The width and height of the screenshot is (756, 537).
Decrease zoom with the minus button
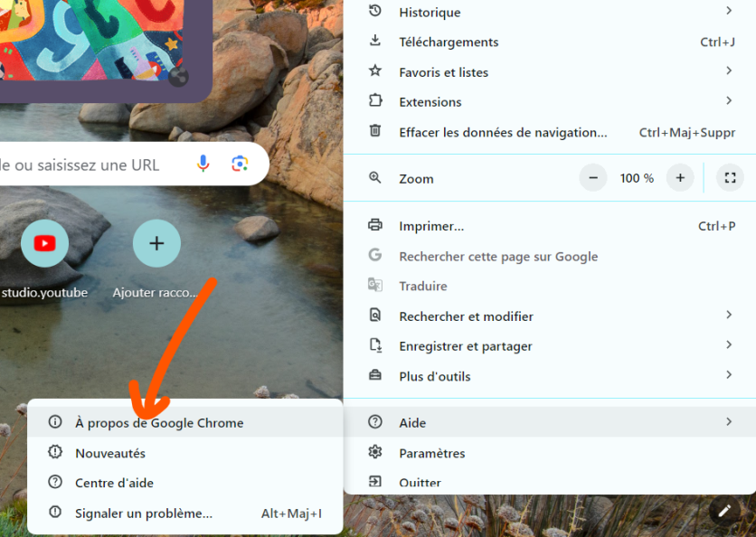click(593, 178)
